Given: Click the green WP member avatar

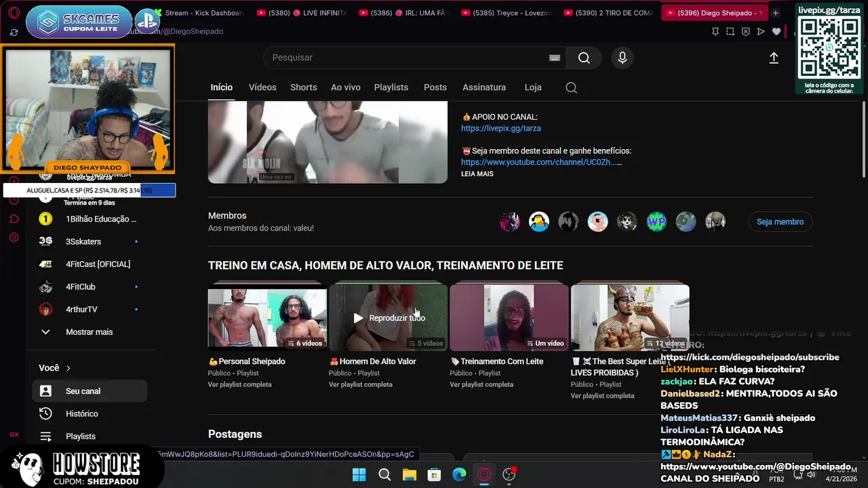Looking at the screenshot, I should point(656,222).
